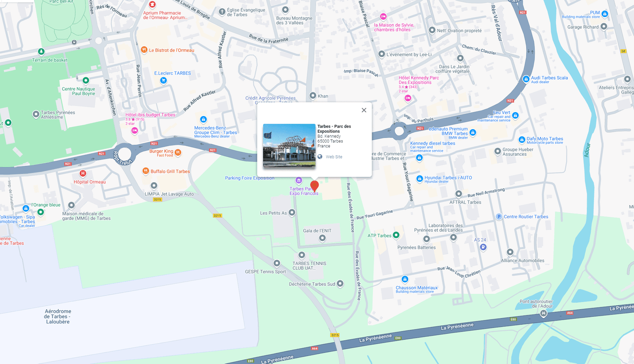
Task: Click the Les Petits As marker
Action: tap(292, 213)
